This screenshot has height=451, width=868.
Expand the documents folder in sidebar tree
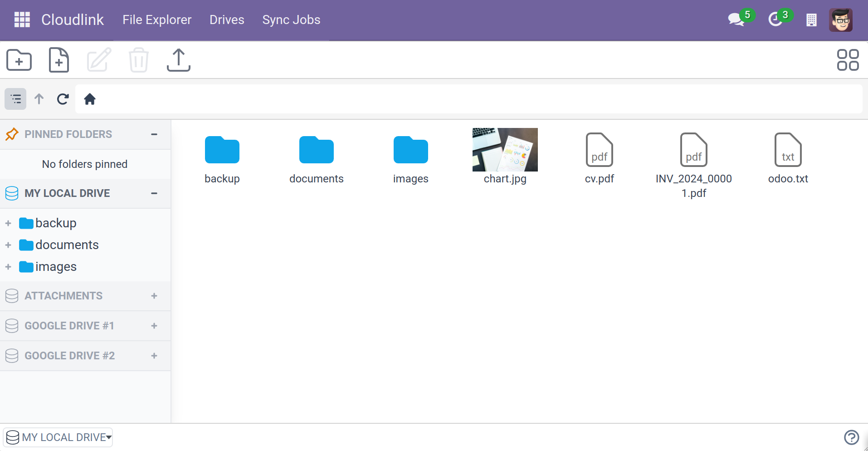click(x=8, y=245)
